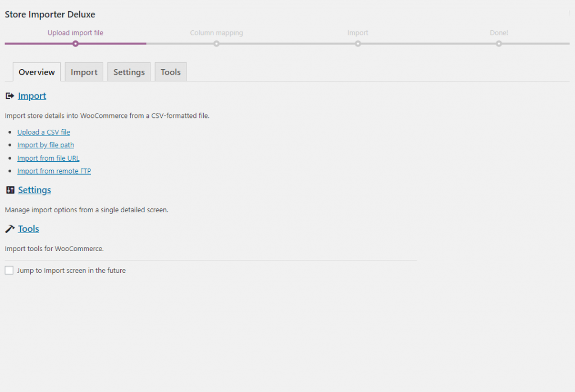
Task: Click the Column mapping step label
Action: tap(216, 33)
